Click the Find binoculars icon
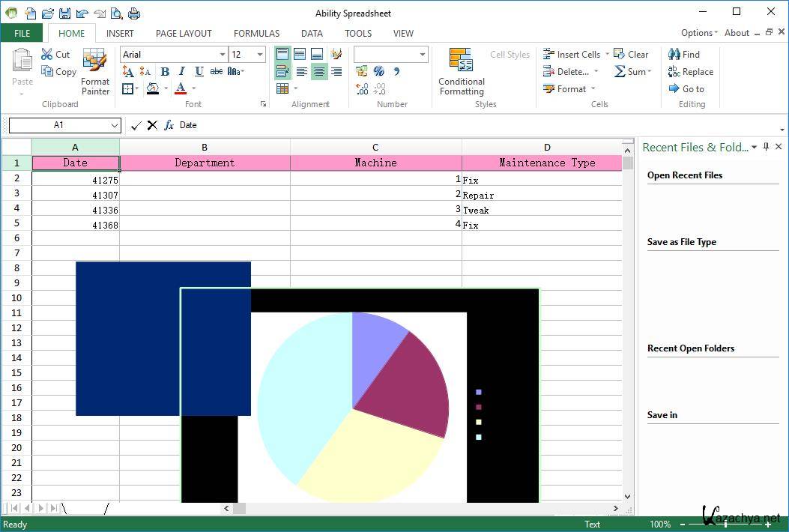Image resolution: width=789 pixels, height=532 pixels. 674,55
